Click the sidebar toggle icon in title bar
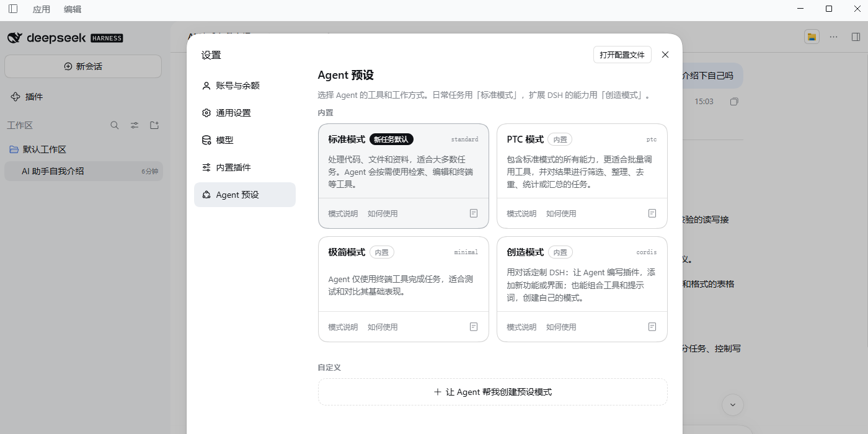The height and width of the screenshot is (434, 868). point(13,9)
